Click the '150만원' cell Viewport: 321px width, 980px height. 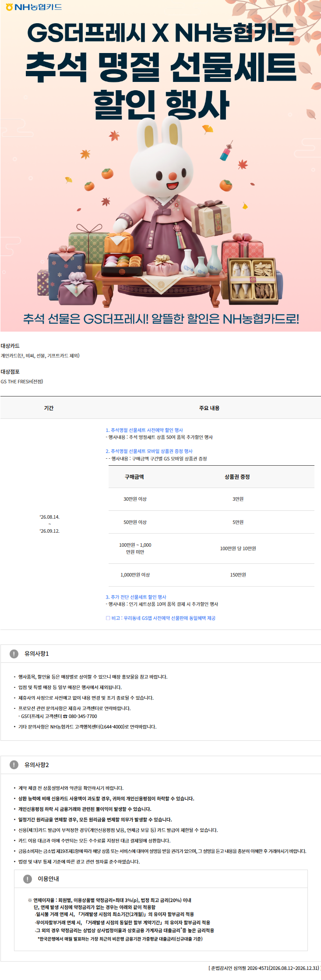coord(238,575)
